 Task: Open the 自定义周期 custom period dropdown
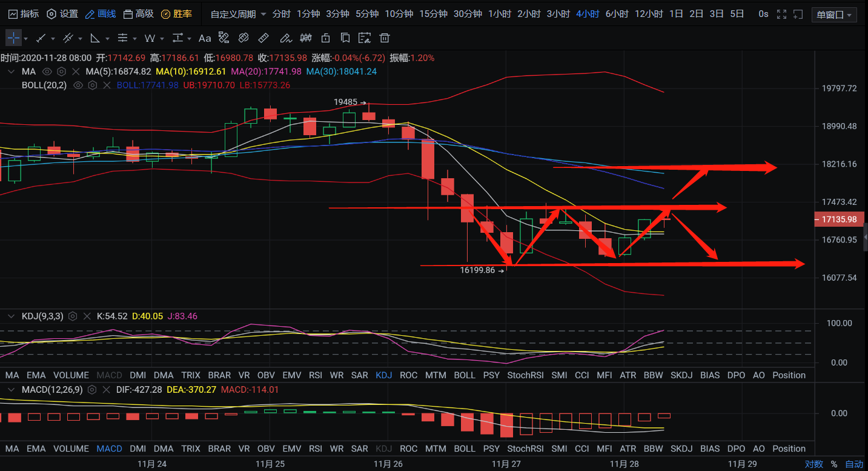(x=238, y=14)
